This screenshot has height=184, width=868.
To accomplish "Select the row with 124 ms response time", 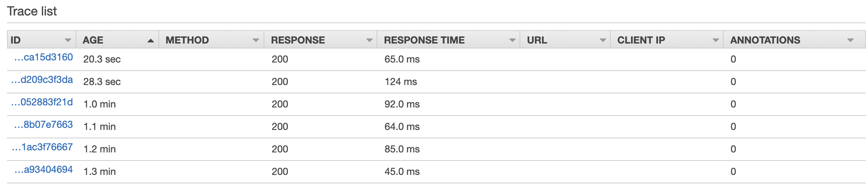I will coord(436,82).
